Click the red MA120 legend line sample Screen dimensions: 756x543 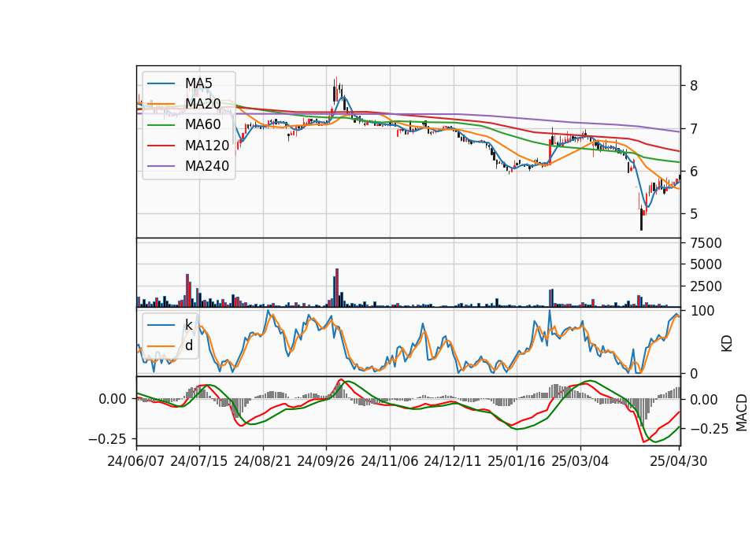tap(161, 146)
